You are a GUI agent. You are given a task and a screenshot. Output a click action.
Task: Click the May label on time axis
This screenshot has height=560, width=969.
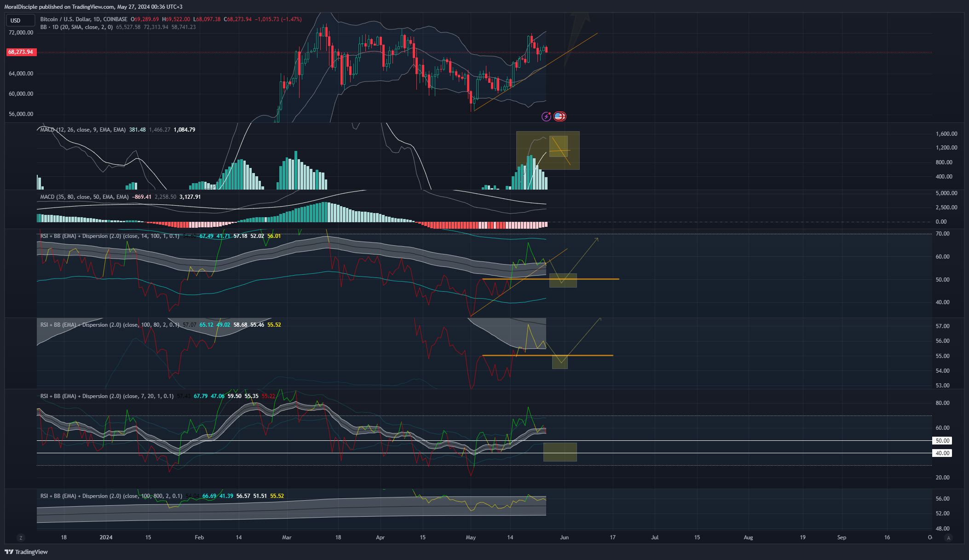click(471, 537)
